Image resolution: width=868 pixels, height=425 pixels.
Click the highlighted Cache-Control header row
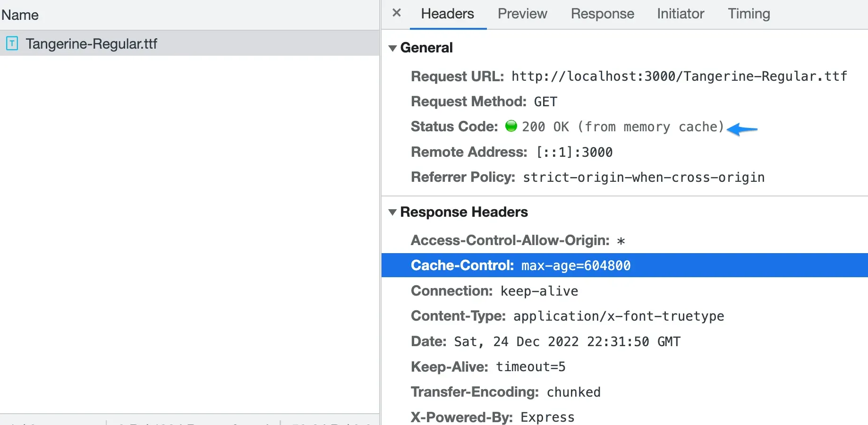pos(519,265)
